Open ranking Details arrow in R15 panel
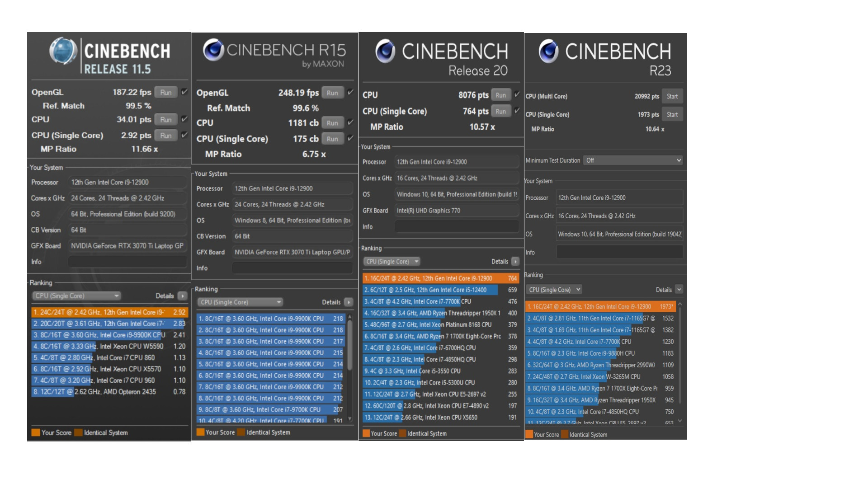The image size is (868, 488). tap(349, 302)
